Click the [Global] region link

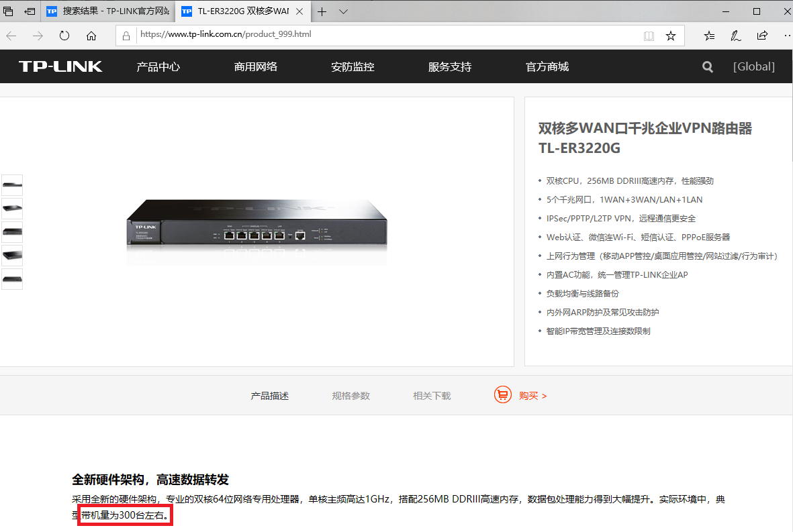[x=754, y=66]
